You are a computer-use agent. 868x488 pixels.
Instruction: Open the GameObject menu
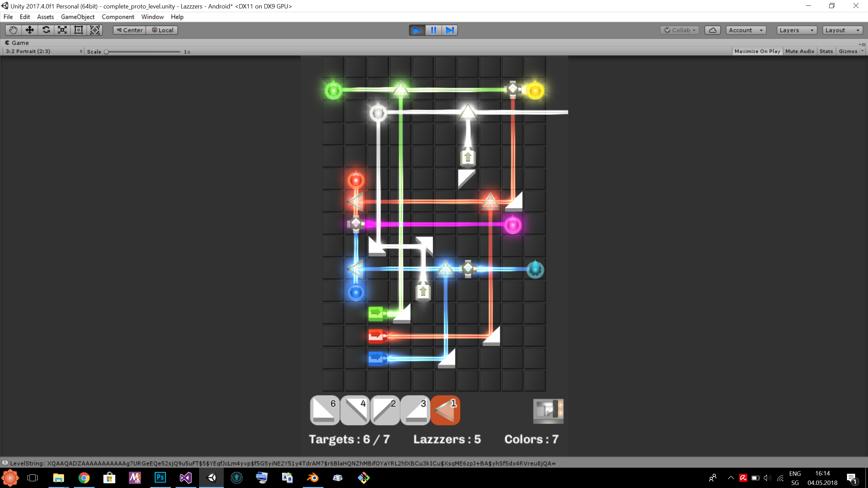pos(78,17)
